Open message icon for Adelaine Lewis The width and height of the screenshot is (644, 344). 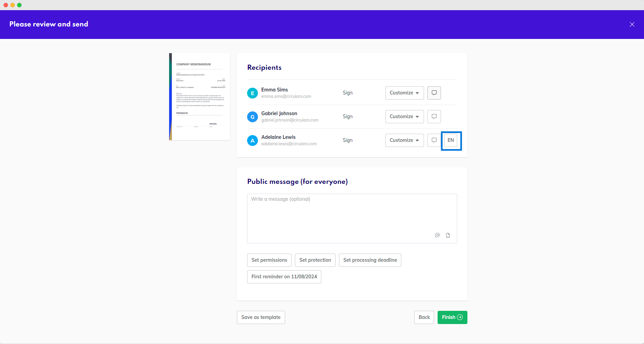[x=434, y=140]
